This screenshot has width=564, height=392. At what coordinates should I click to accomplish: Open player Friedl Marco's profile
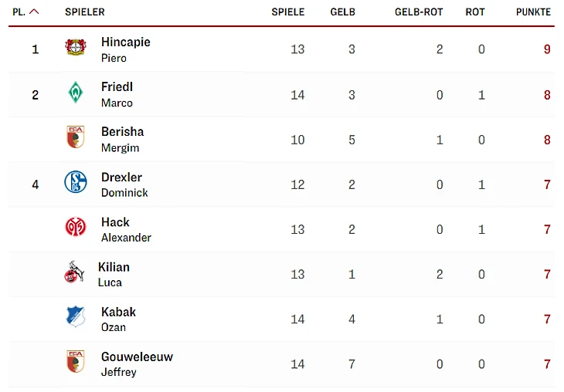pyautogui.click(x=117, y=94)
